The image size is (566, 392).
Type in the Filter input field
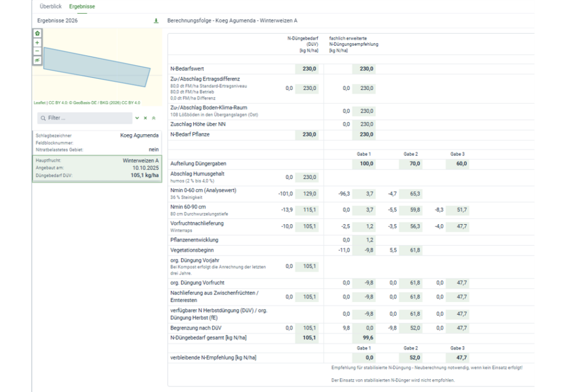pos(88,118)
